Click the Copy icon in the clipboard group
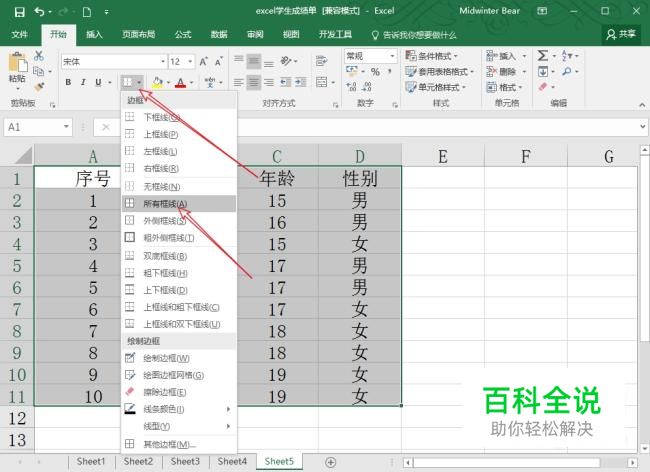The image size is (650, 472). click(39, 71)
